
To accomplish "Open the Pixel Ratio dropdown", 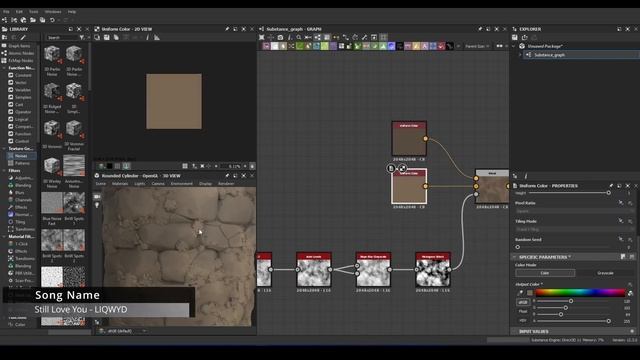I will 573,211.
